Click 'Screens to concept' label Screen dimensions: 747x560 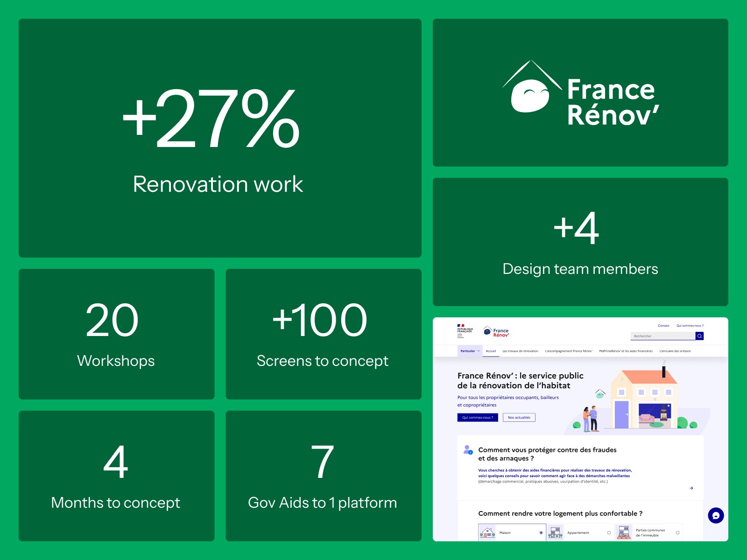point(323,361)
